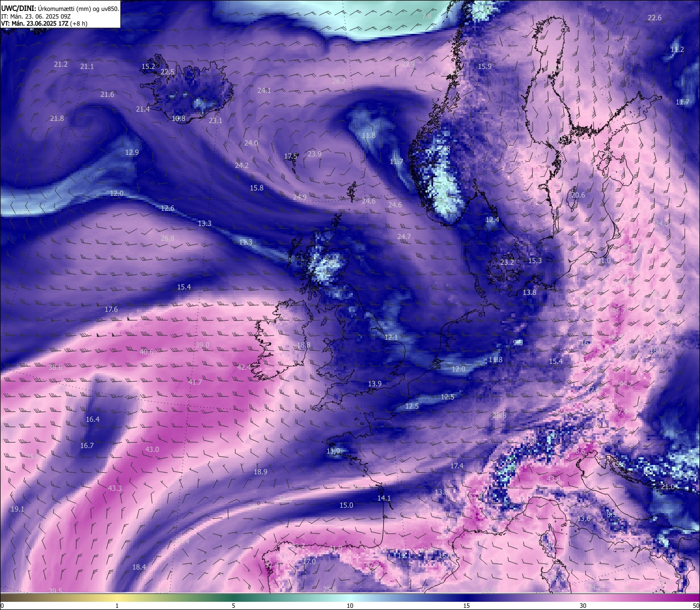The image size is (700, 610).
Task: Click the 'VT: Mán. 23.06.2025 17Z (+8 h)' line
Action: coord(44,24)
